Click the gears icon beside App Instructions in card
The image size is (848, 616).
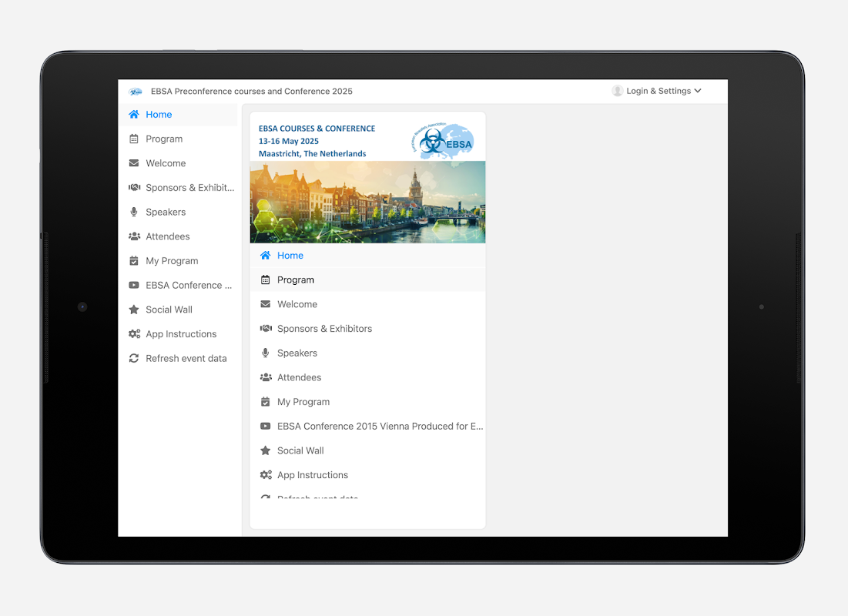[266, 475]
